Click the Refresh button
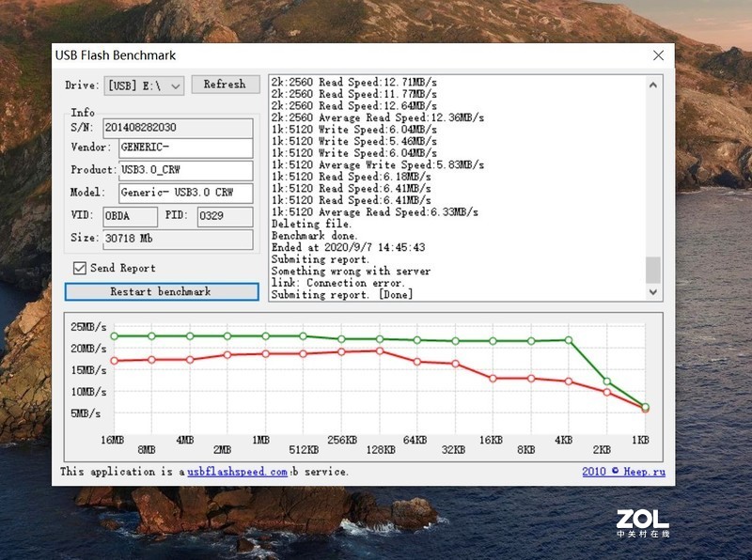 [x=225, y=85]
